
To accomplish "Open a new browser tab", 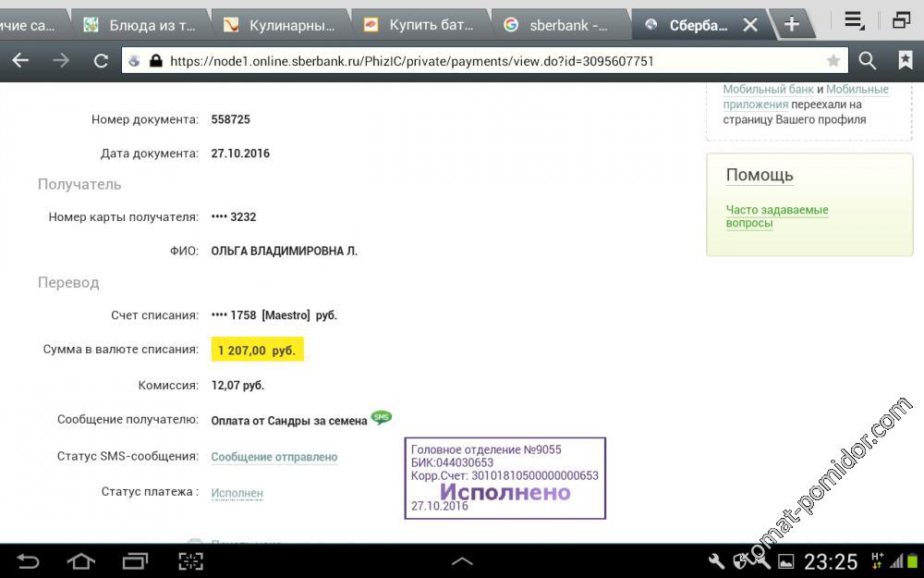I will click(792, 24).
